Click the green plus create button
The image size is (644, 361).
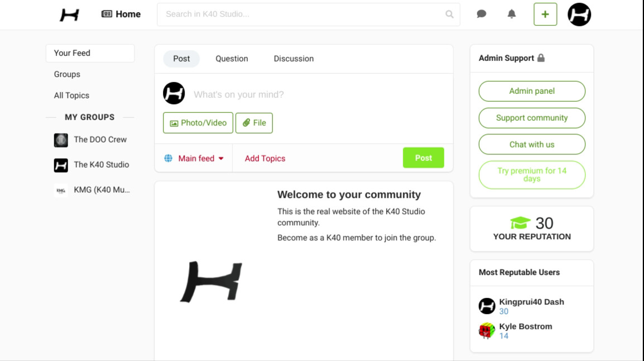click(x=545, y=15)
